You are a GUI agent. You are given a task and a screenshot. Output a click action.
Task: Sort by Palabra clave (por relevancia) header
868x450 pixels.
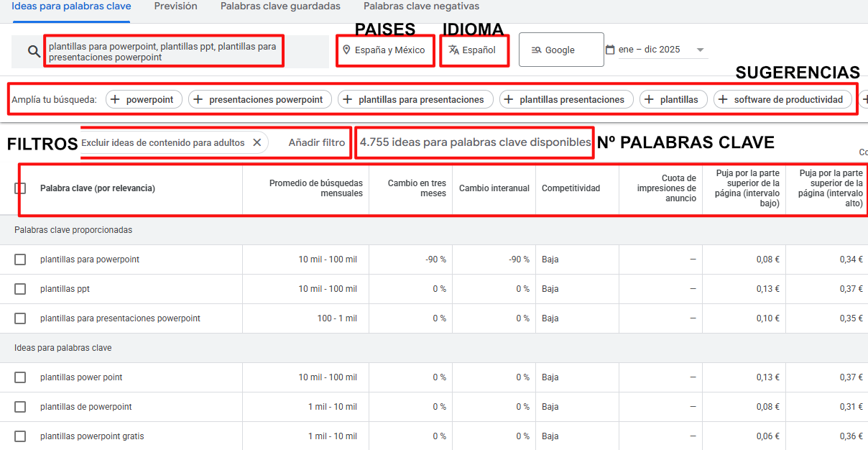pos(98,188)
